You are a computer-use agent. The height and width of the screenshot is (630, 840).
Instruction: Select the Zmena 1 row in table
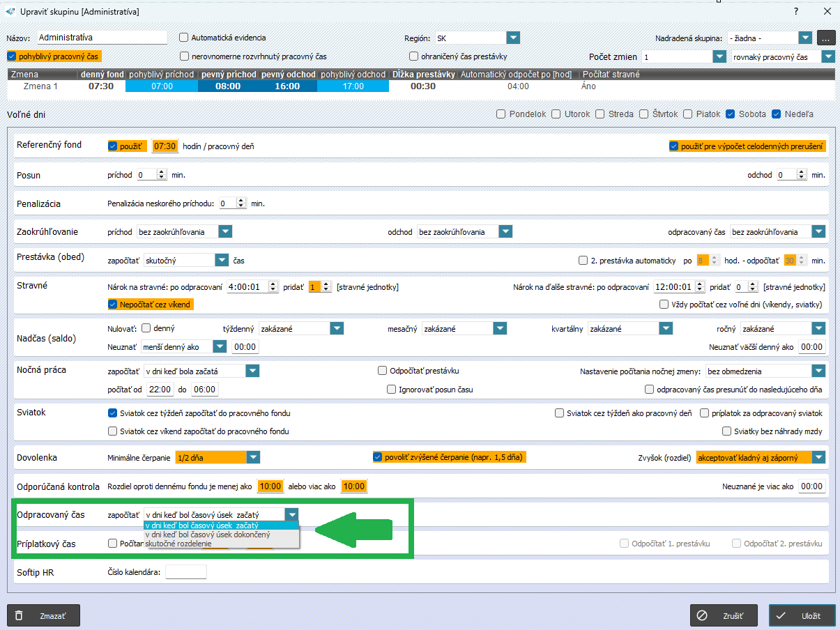[40, 86]
